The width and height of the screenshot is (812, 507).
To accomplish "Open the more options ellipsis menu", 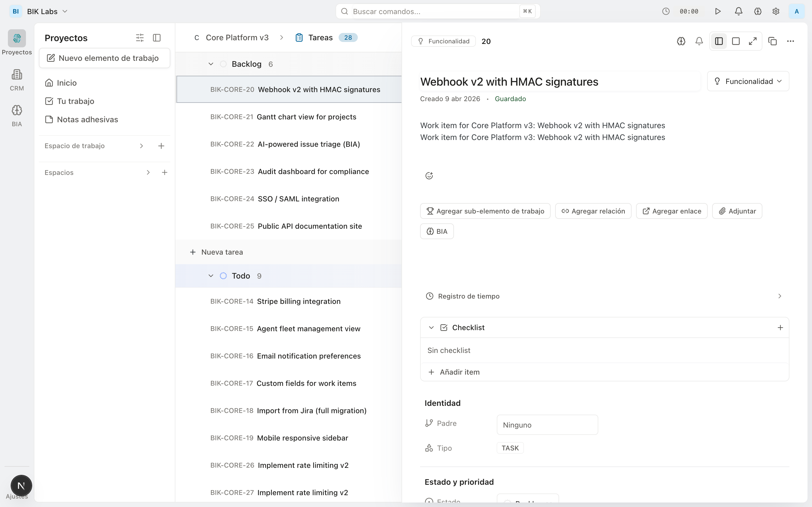I will (x=791, y=41).
